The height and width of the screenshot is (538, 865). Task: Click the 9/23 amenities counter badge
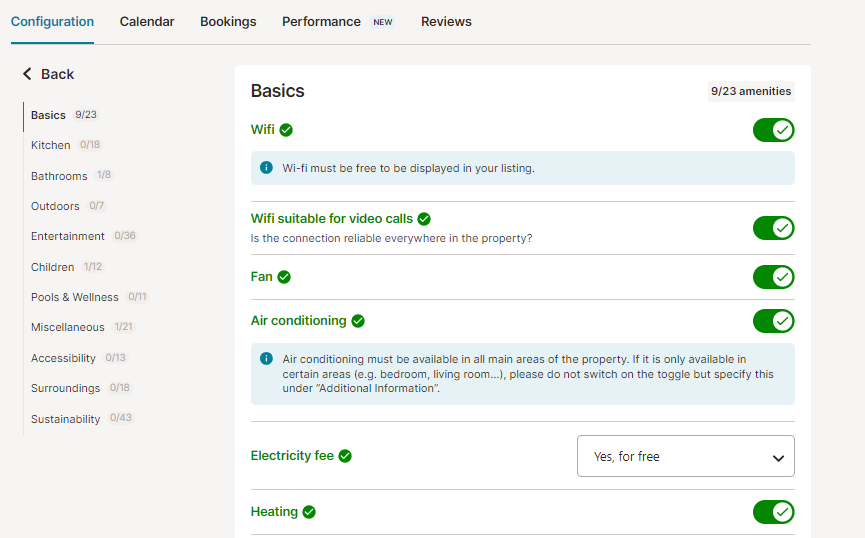click(751, 92)
